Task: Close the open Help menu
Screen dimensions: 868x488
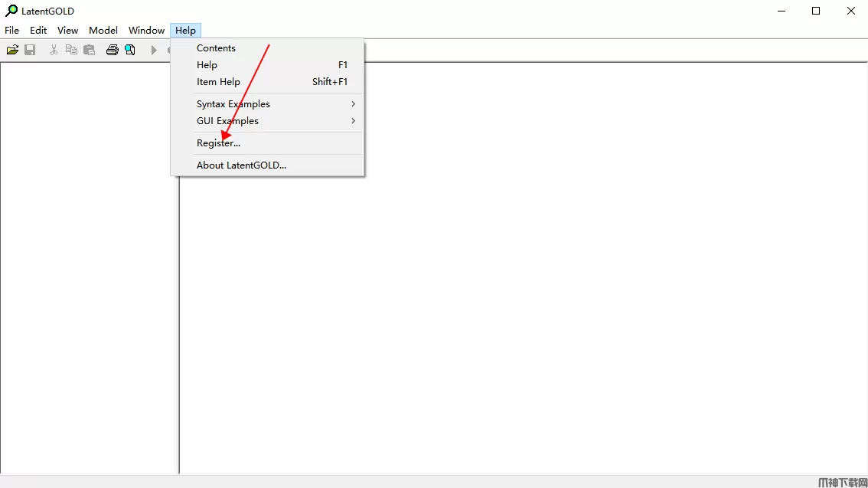Action: point(185,31)
